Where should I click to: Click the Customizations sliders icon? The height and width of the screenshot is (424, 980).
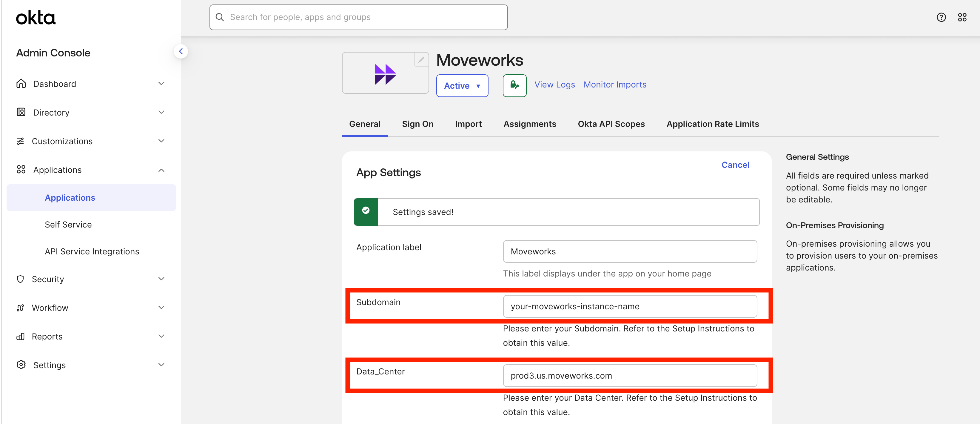(x=20, y=141)
